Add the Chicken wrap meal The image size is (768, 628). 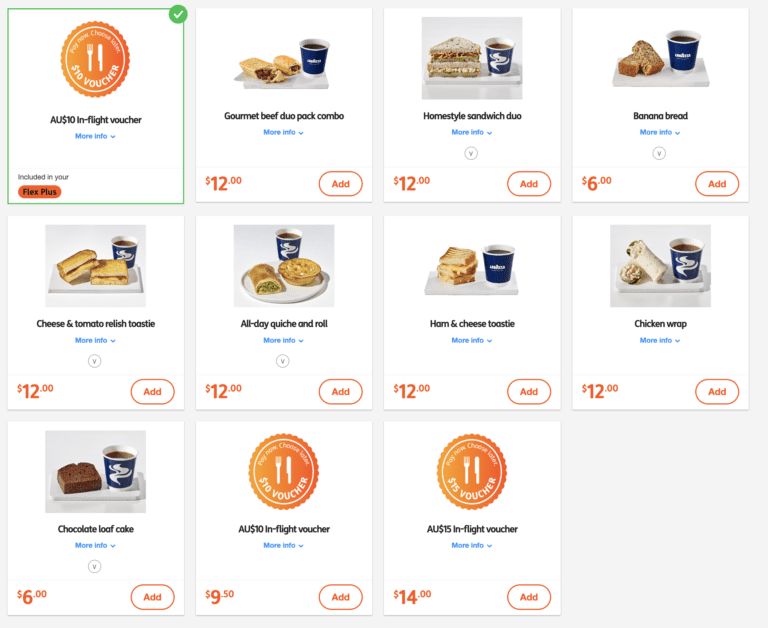point(717,392)
